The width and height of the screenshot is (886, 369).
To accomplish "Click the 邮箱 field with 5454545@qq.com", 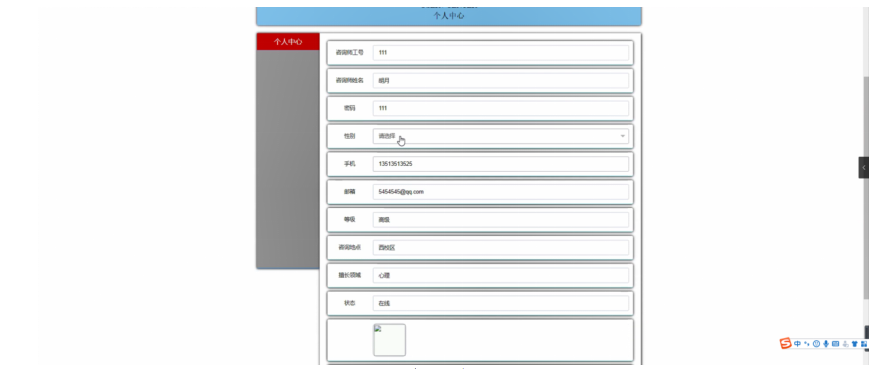I will [501, 192].
